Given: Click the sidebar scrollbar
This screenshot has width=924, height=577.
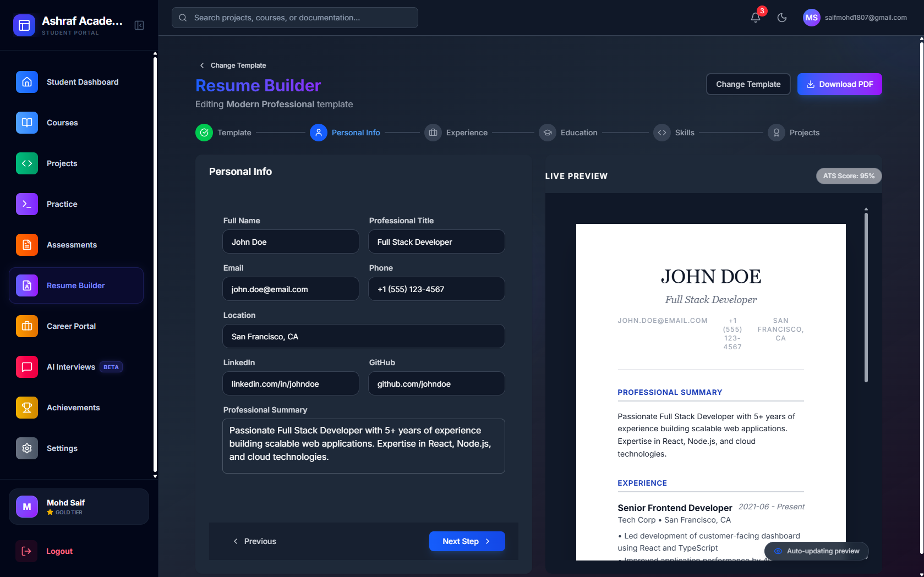Looking at the screenshot, I should 155,264.
